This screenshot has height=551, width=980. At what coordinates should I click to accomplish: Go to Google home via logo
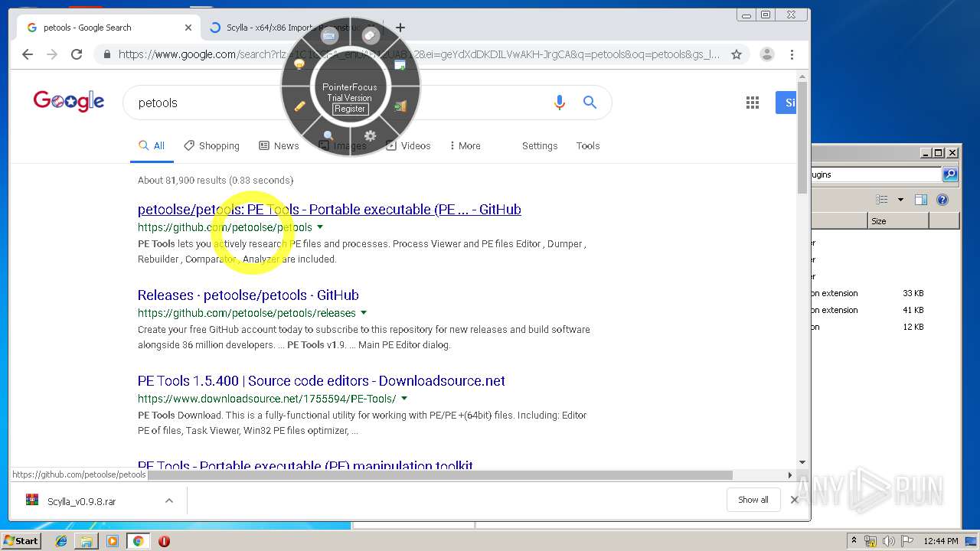(69, 101)
